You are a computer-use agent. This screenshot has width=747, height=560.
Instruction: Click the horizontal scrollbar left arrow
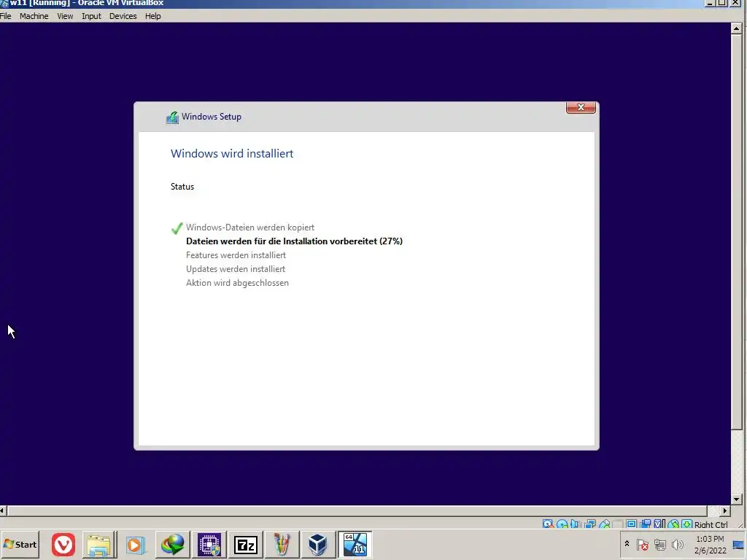point(3,510)
